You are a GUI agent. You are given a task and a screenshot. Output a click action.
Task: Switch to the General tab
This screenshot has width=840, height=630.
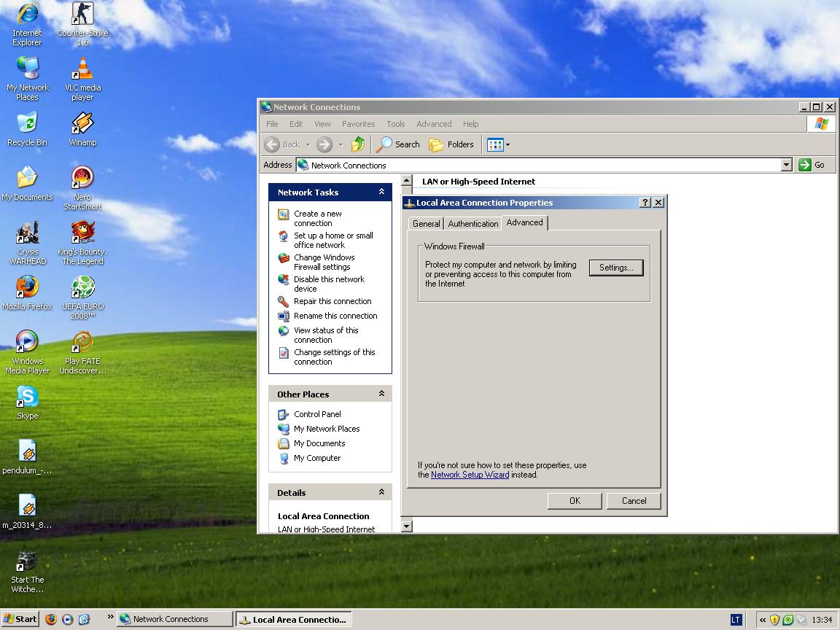(427, 223)
